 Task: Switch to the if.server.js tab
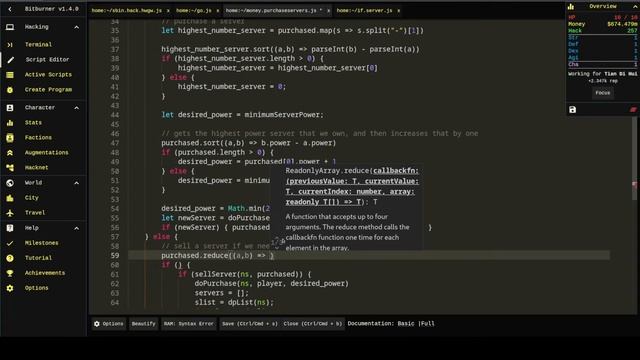(364, 11)
